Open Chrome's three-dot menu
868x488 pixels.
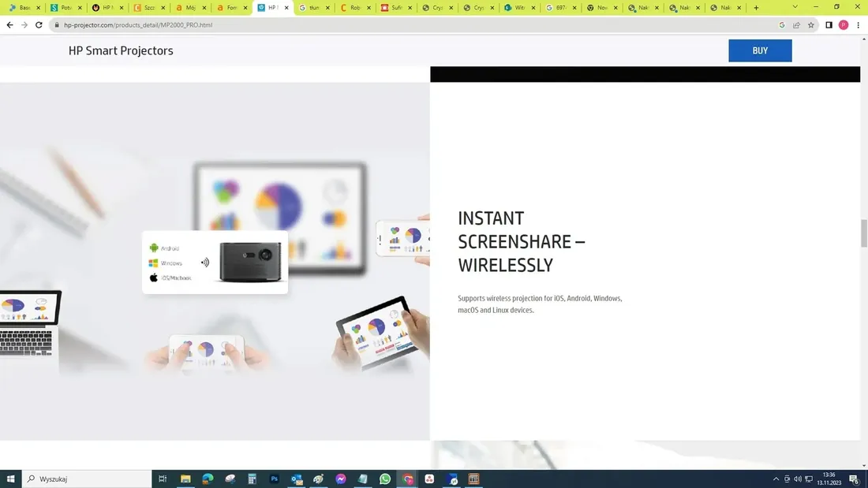[858, 25]
